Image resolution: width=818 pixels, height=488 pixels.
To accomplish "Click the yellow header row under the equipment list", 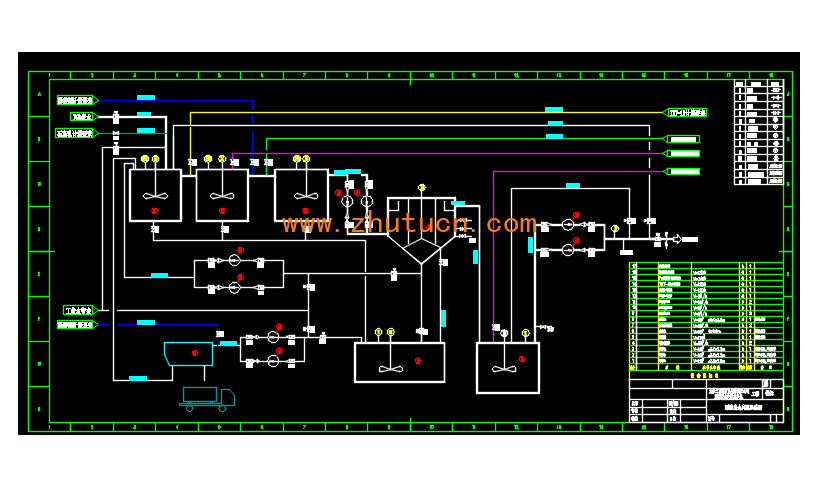I will [x=706, y=368].
